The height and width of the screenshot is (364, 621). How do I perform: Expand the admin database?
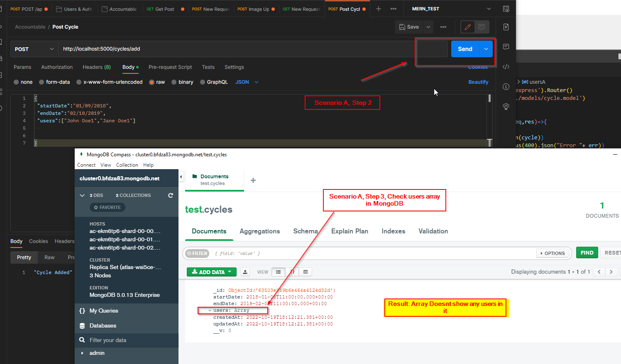click(x=82, y=353)
